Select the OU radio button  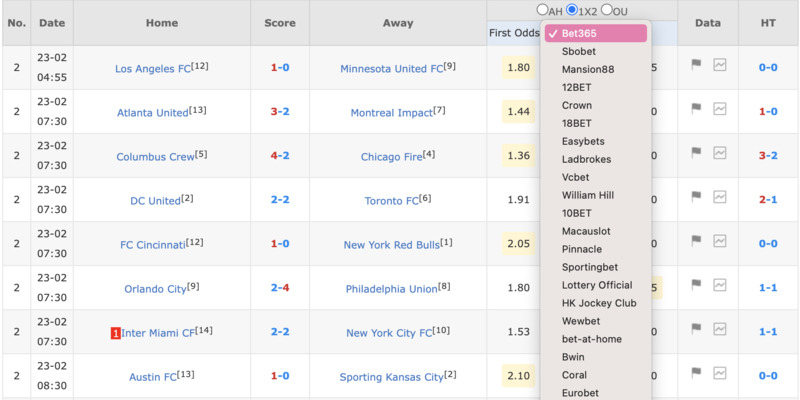606,10
